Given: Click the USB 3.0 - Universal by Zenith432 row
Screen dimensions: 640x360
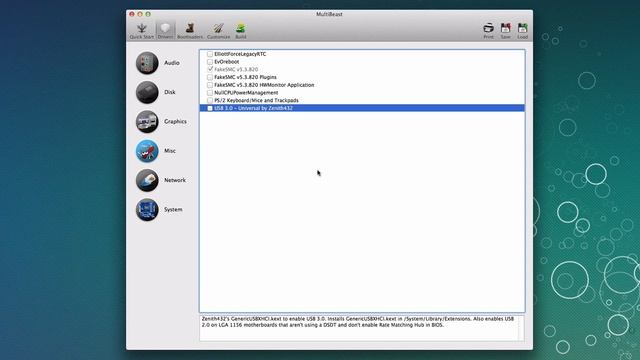Looking at the screenshot, I should [x=362, y=108].
